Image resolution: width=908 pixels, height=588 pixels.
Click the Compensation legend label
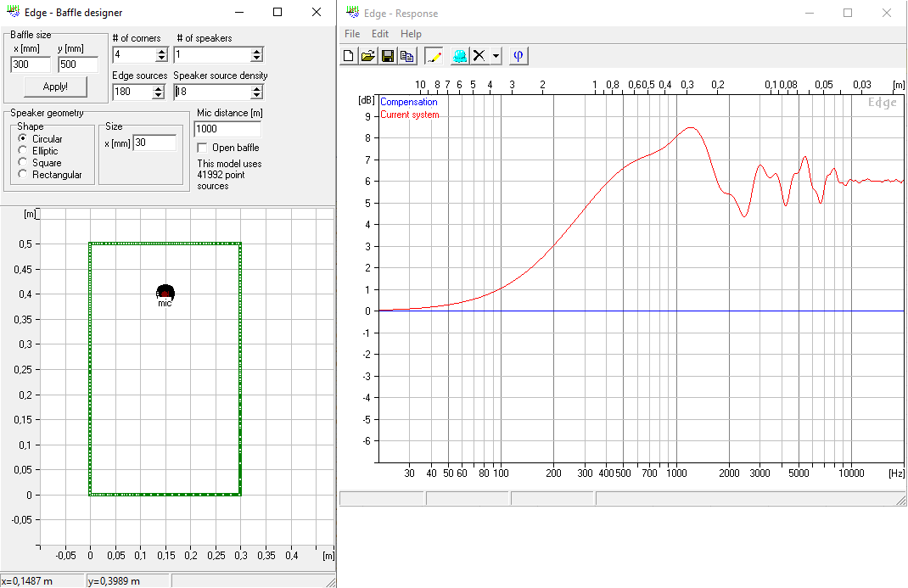click(409, 102)
